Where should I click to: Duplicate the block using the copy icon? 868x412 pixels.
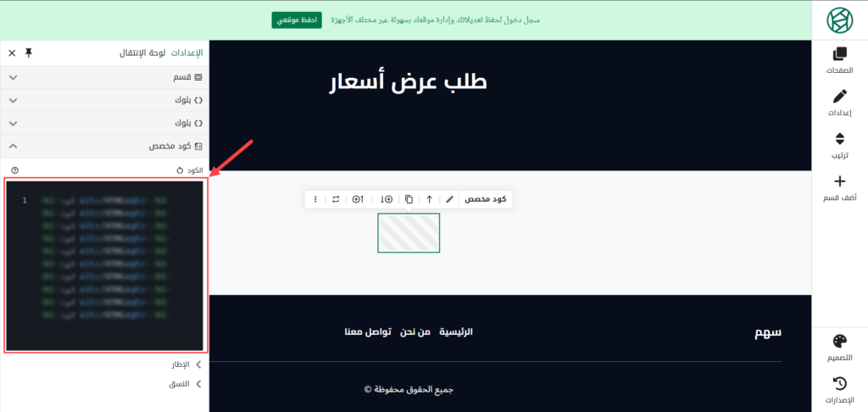pyautogui.click(x=409, y=199)
